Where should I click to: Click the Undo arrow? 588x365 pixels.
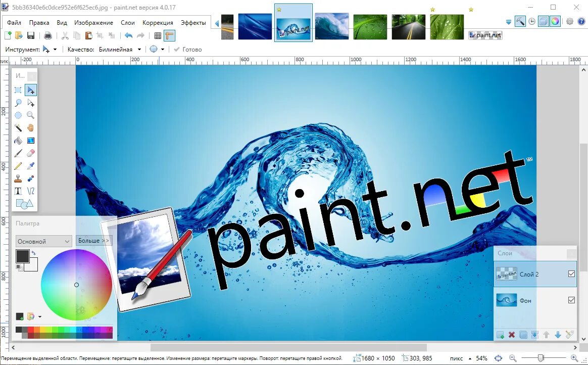click(x=129, y=35)
